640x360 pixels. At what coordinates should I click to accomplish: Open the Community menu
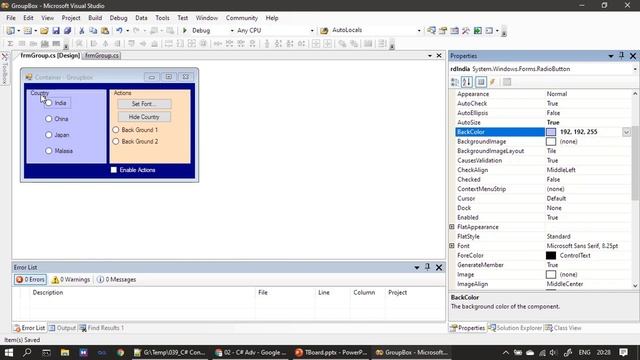pos(242,18)
